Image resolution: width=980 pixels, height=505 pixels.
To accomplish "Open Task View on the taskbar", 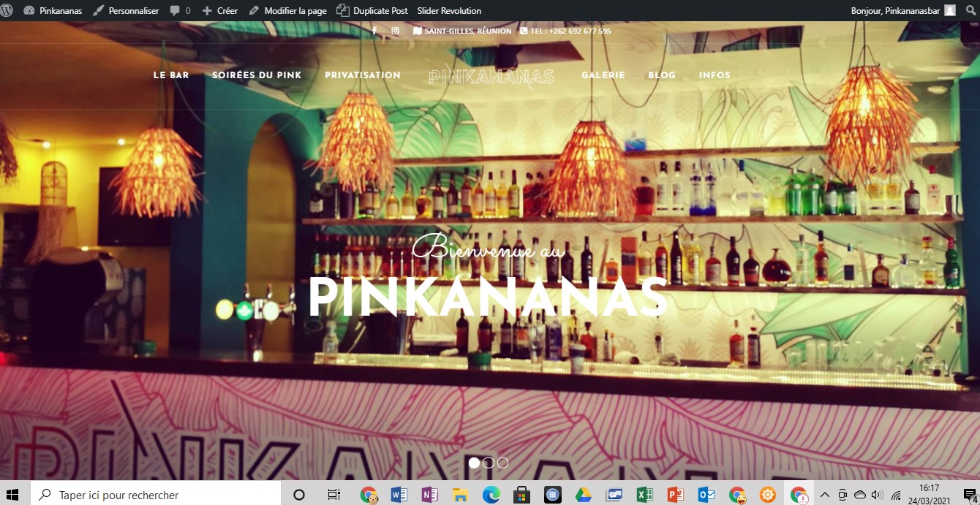I will [x=333, y=495].
